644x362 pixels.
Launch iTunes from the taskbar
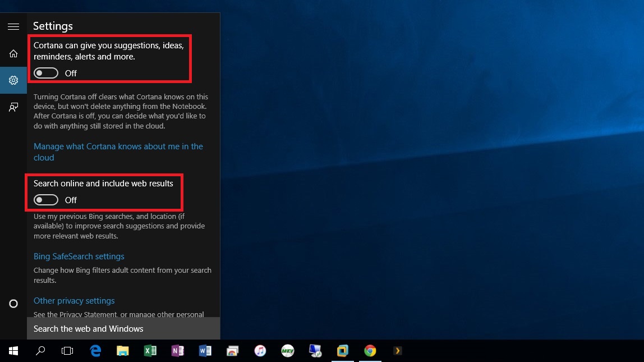[260, 351]
